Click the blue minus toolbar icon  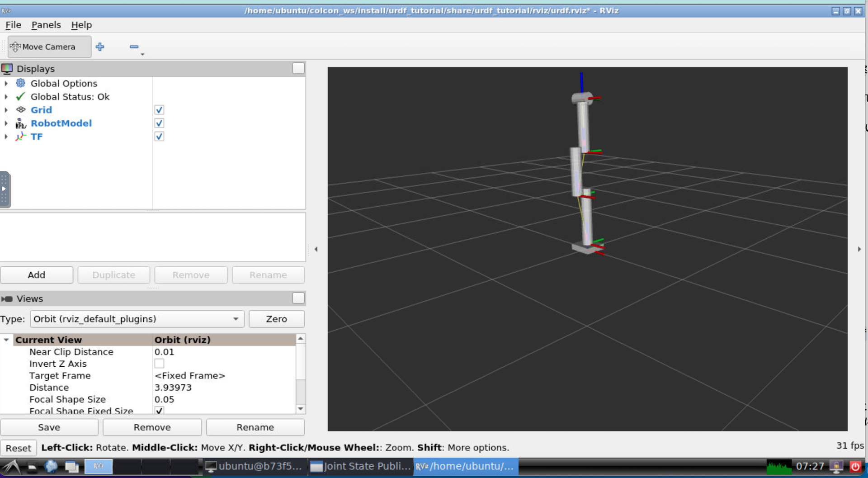click(134, 47)
